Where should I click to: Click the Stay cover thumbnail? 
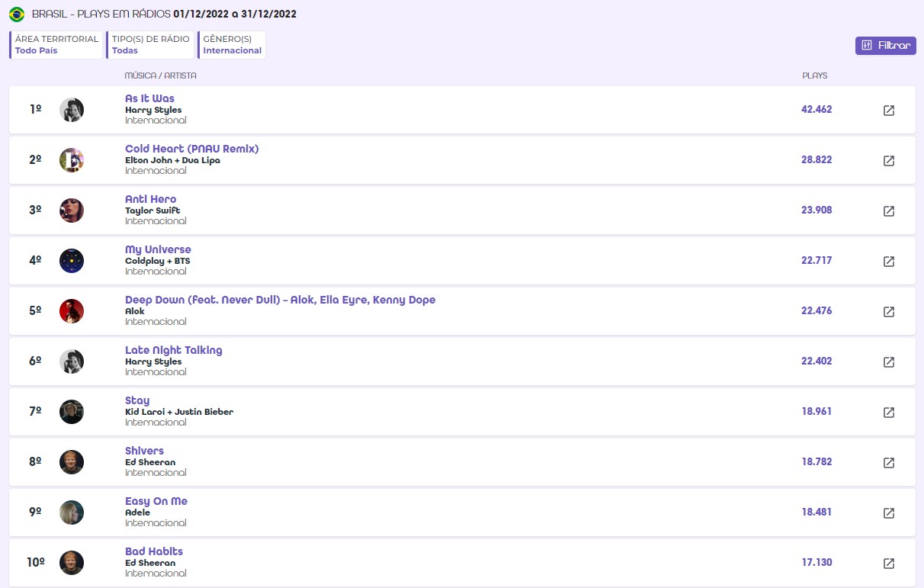coord(72,412)
